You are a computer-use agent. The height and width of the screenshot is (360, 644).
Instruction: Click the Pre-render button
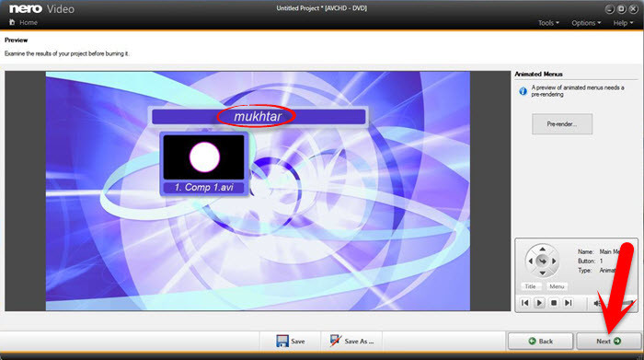pos(562,123)
